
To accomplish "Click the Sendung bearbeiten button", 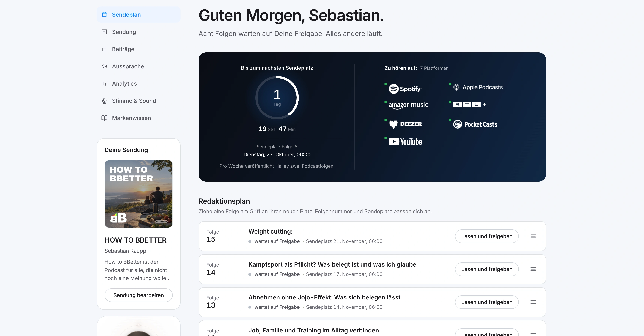I will tap(138, 295).
